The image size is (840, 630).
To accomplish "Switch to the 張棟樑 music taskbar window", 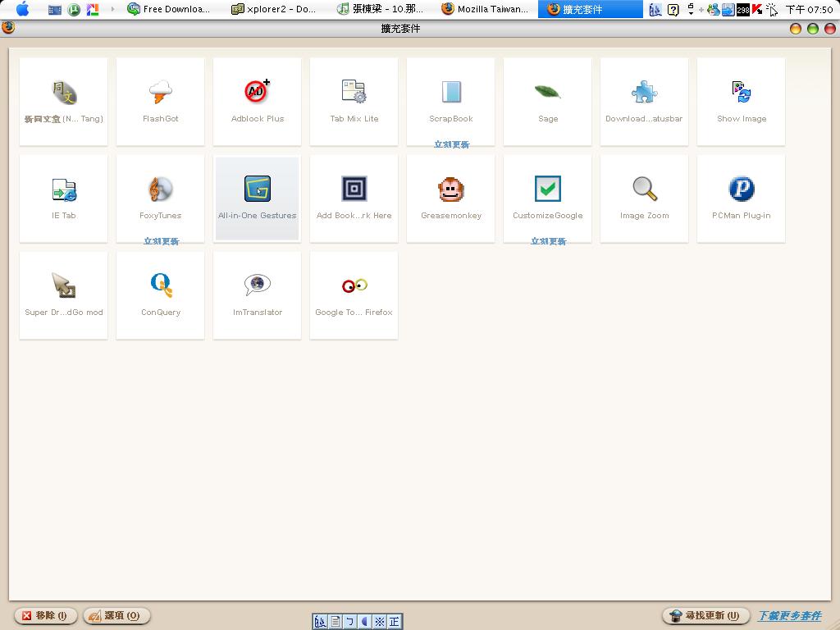I will click(381, 9).
